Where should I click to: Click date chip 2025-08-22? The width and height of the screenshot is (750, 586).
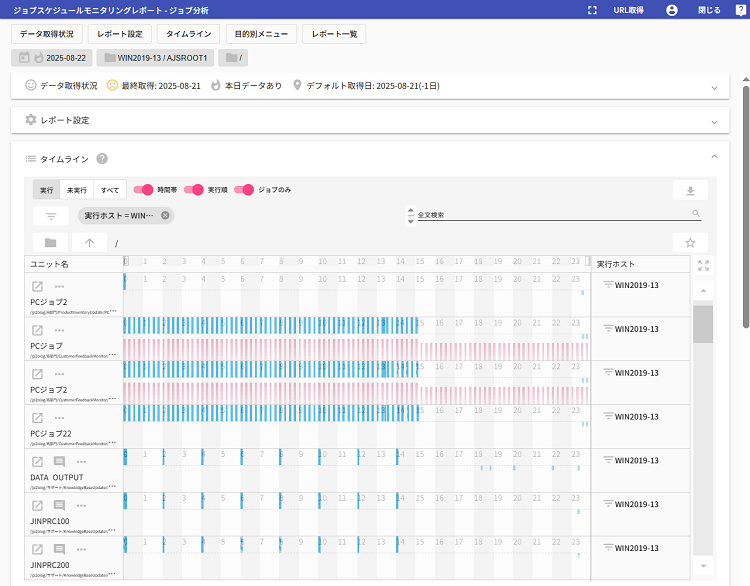(52, 58)
